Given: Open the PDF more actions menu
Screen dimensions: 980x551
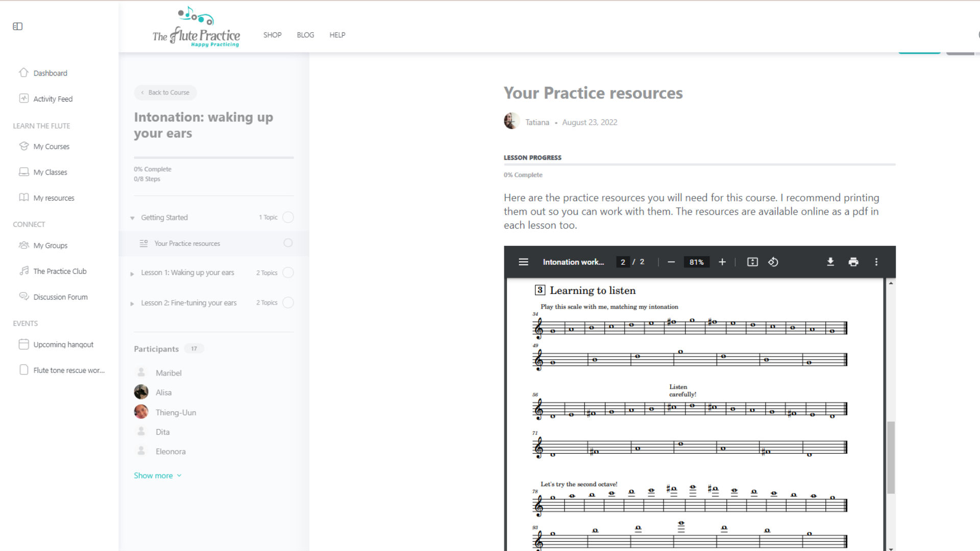Looking at the screenshot, I should point(876,262).
